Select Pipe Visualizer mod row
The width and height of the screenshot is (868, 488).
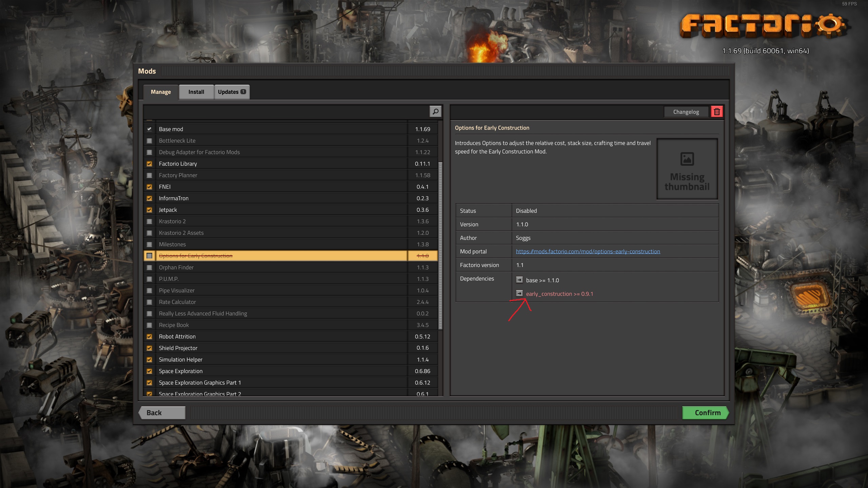(290, 290)
